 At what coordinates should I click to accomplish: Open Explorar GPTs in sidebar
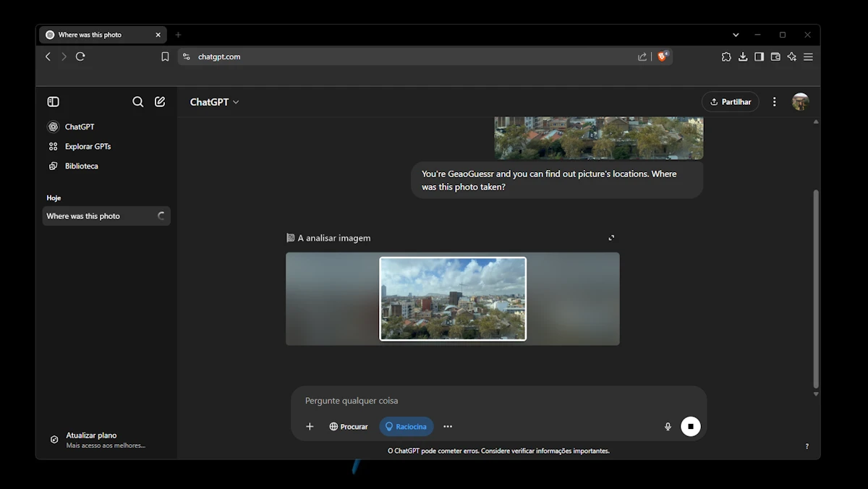tap(88, 146)
